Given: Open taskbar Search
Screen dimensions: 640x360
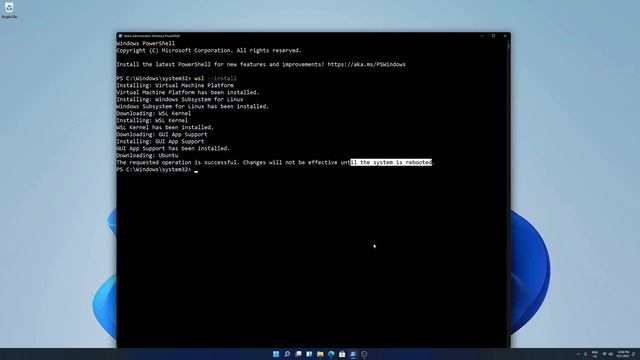Looking at the screenshot, I should 287,354.
